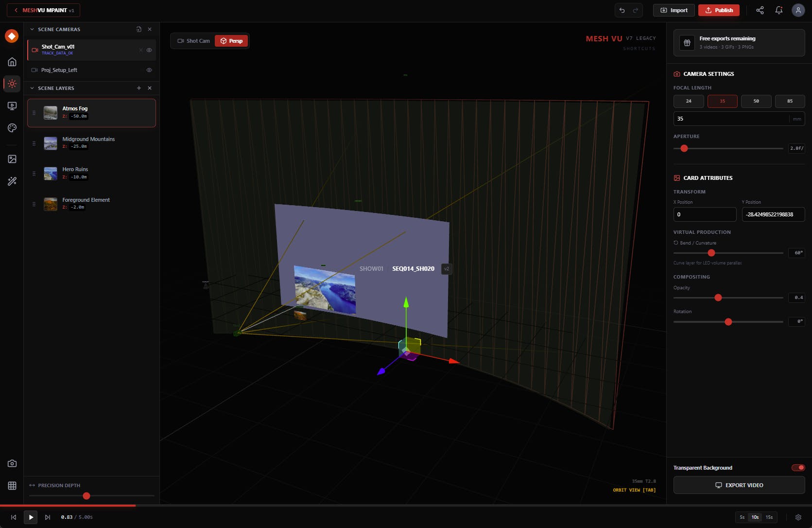Click the redo arrow
This screenshot has width=812, height=528.
[636, 10]
